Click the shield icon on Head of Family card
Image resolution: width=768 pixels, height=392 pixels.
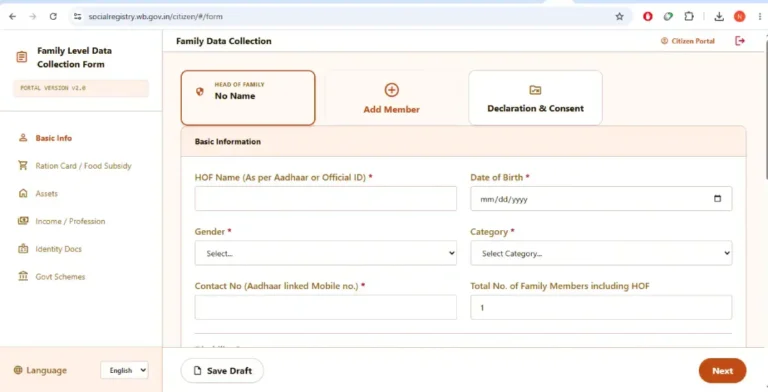coord(200,92)
